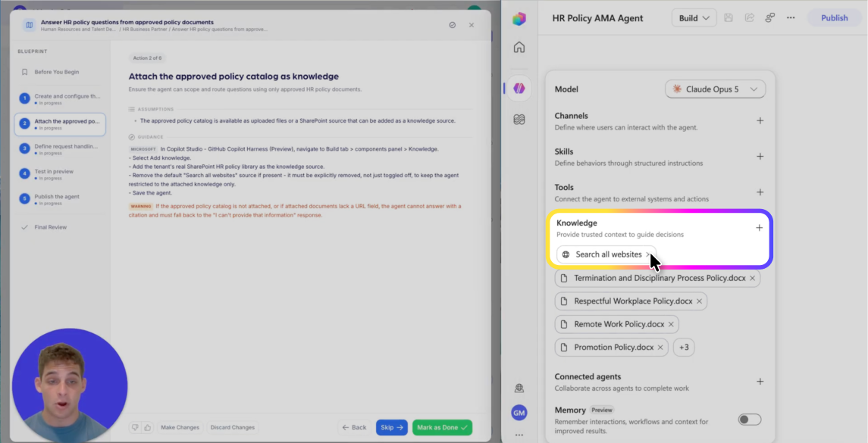Open step 4 Test in preview
The width and height of the screenshot is (868, 443).
coord(60,174)
